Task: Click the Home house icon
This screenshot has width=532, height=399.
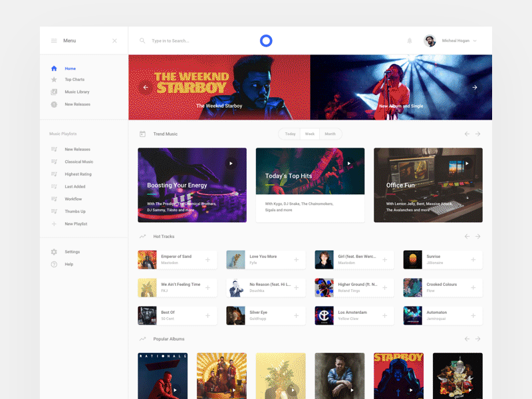Action: tap(54, 68)
